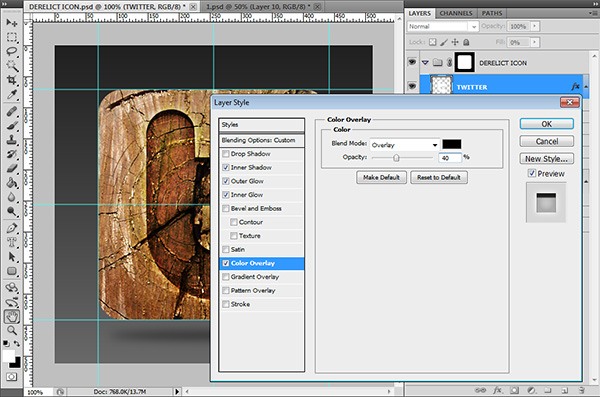Click lock all padlock icon
Viewport: 600px width, 397px height.
[x=466, y=42]
